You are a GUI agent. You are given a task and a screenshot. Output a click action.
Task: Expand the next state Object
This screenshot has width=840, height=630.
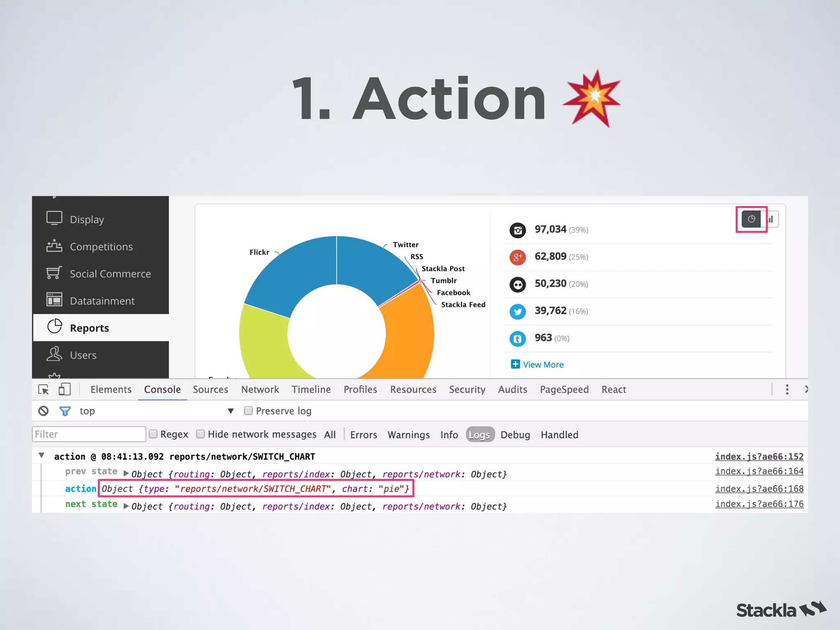[x=126, y=506]
